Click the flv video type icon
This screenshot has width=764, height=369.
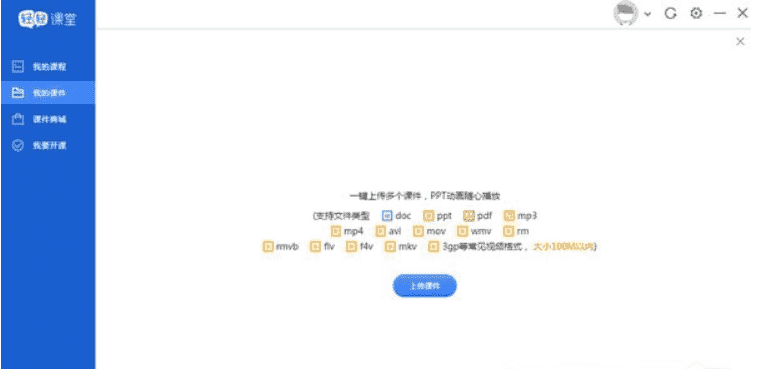point(315,247)
